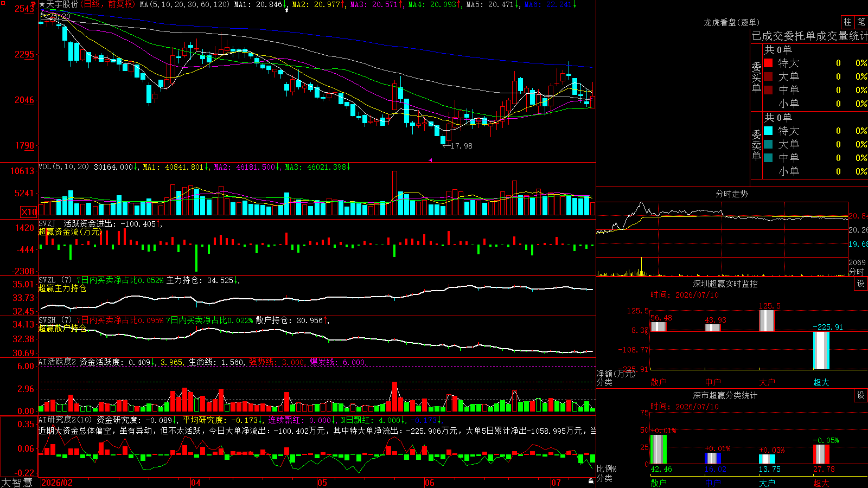Image resolution: width=868 pixels, height=488 pixels.
Task: Click the 中户 bar labeled 43.93
Action: coord(713,328)
